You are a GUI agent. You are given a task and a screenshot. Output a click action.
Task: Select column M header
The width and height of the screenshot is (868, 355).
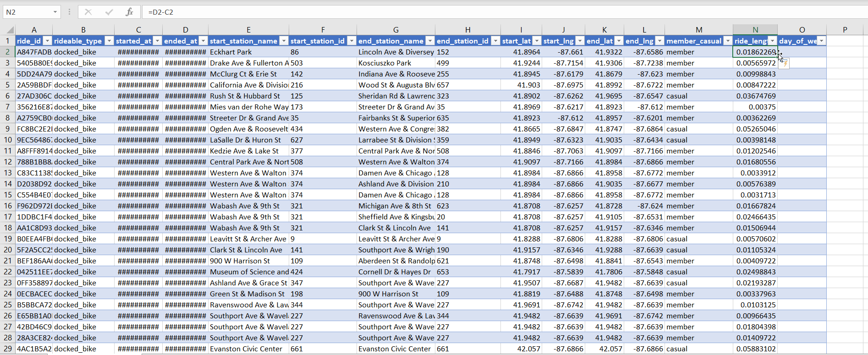(699, 30)
